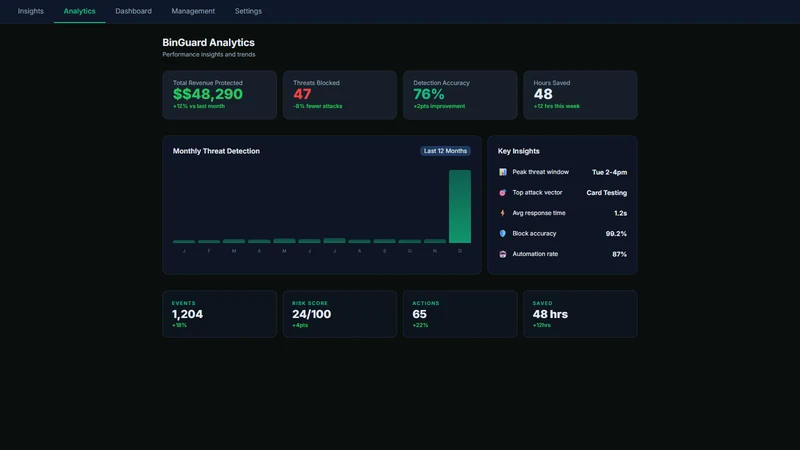Click the S month label on the chart axis
The image size is (800, 450).
(384, 251)
